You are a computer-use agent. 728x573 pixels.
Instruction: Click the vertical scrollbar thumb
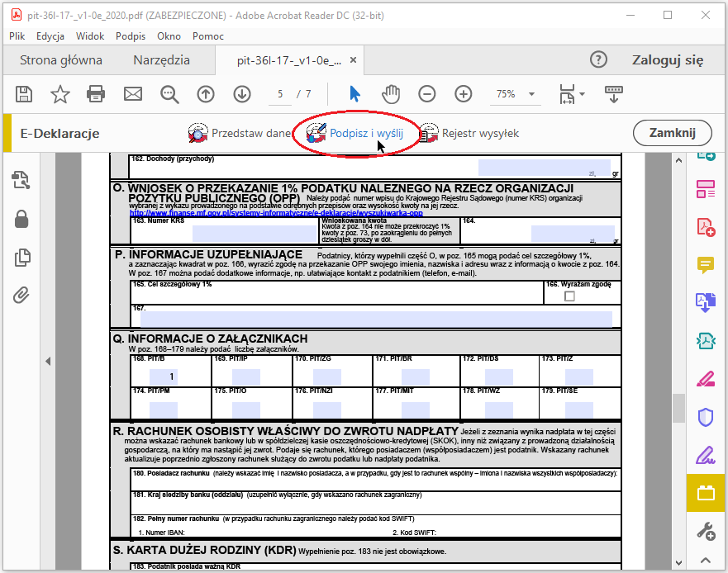[678, 408]
